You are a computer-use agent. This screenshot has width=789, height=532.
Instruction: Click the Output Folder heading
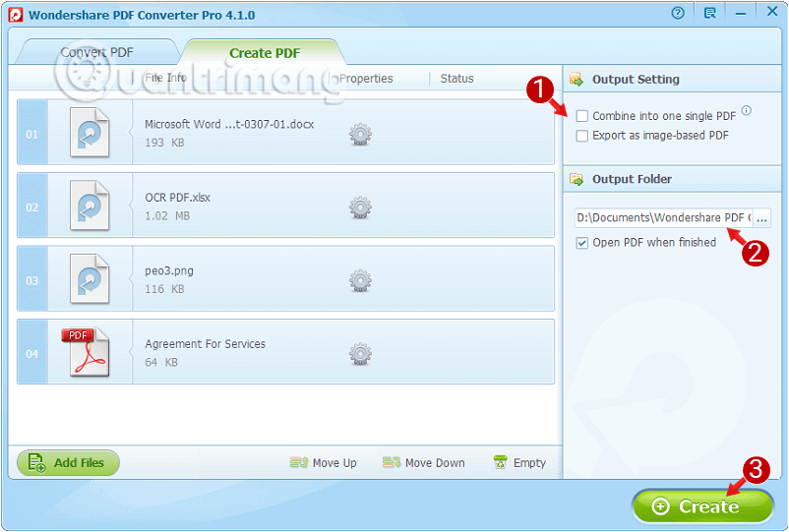(632, 179)
